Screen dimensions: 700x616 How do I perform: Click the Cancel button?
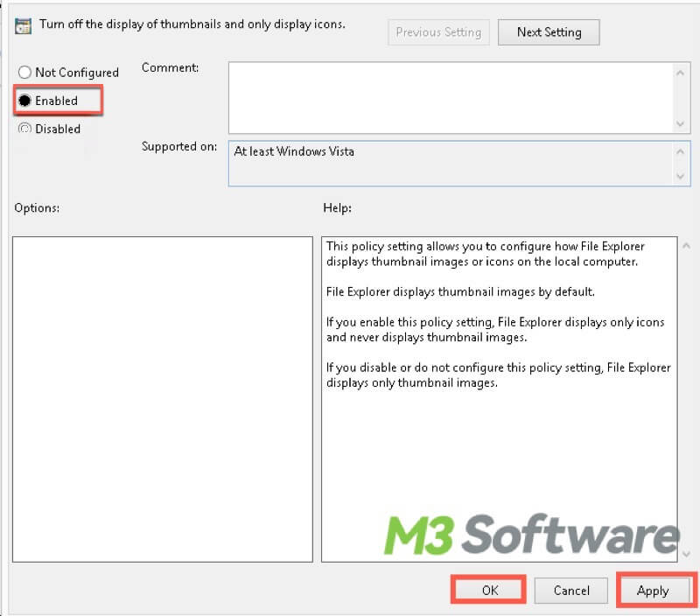[571, 591]
